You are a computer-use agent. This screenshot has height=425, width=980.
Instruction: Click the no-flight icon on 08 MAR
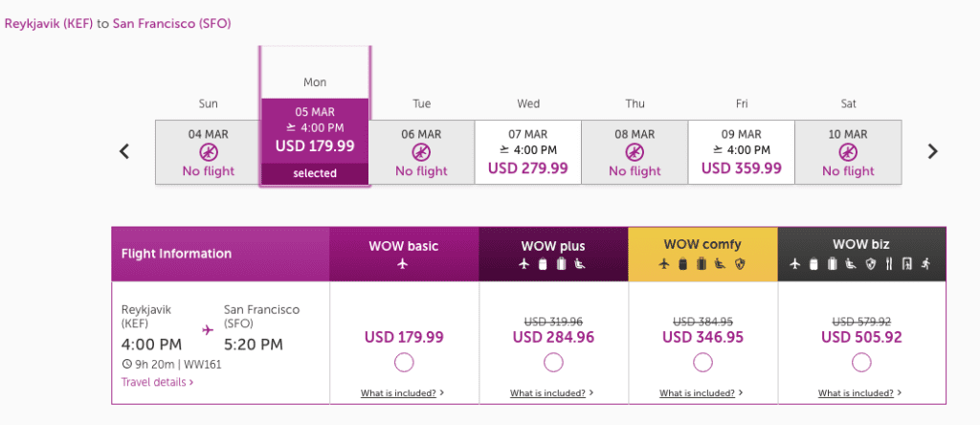(x=635, y=152)
